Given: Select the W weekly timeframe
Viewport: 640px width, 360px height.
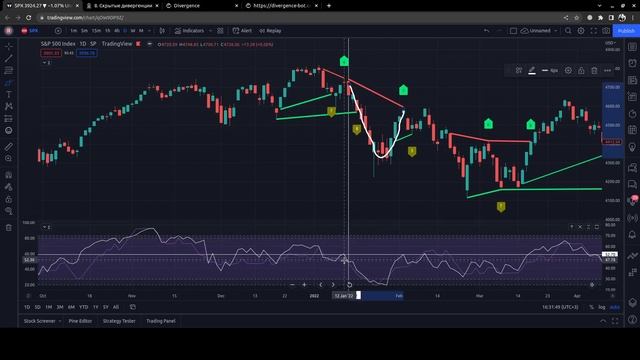Looking at the screenshot, I should pyautogui.click(x=133, y=31).
